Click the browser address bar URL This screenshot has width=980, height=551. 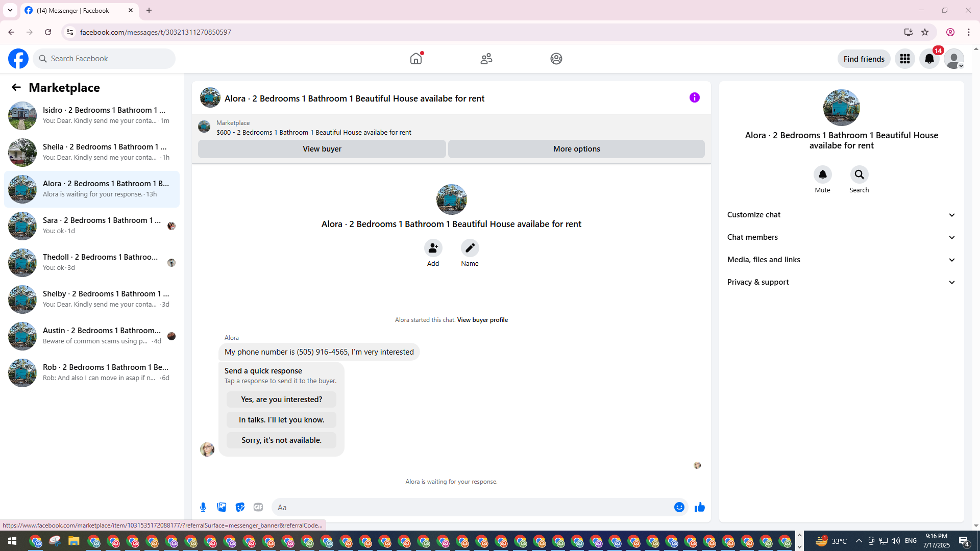click(156, 32)
